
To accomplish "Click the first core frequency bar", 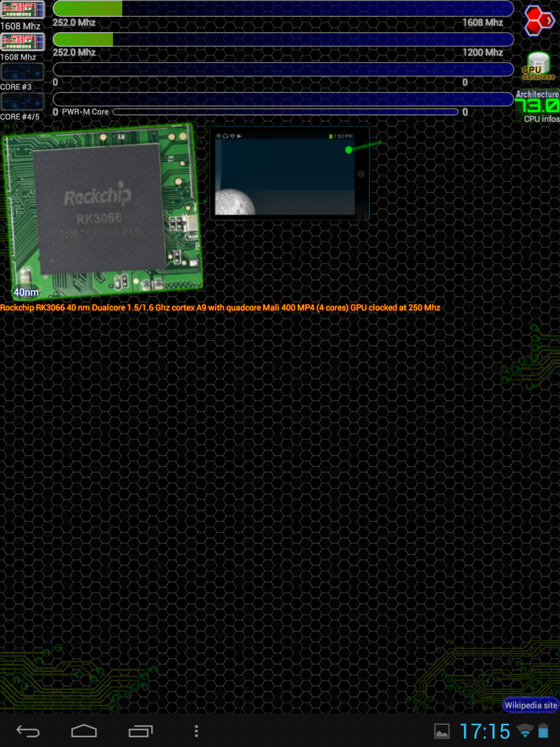I will pyautogui.click(x=283, y=8).
